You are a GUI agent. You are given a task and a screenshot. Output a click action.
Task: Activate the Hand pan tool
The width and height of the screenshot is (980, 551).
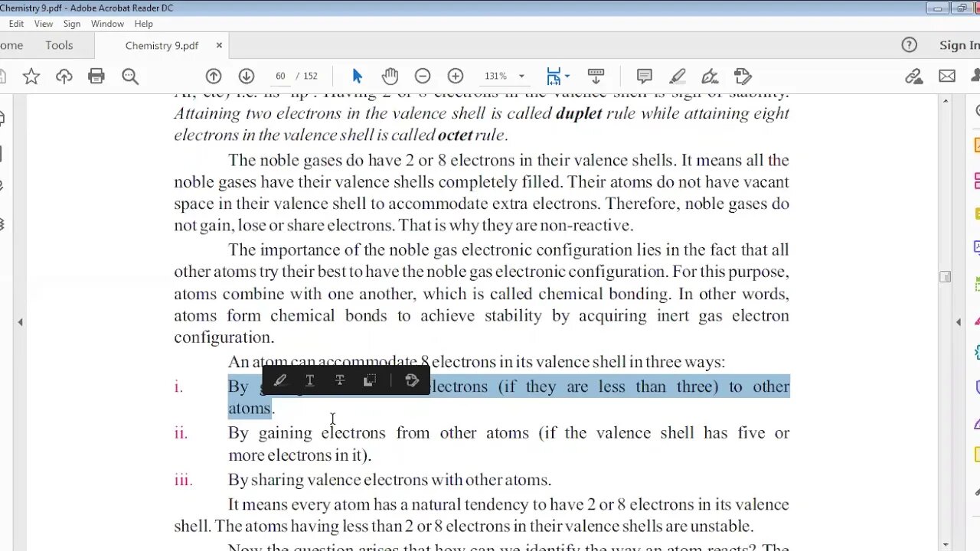[x=390, y=76]
